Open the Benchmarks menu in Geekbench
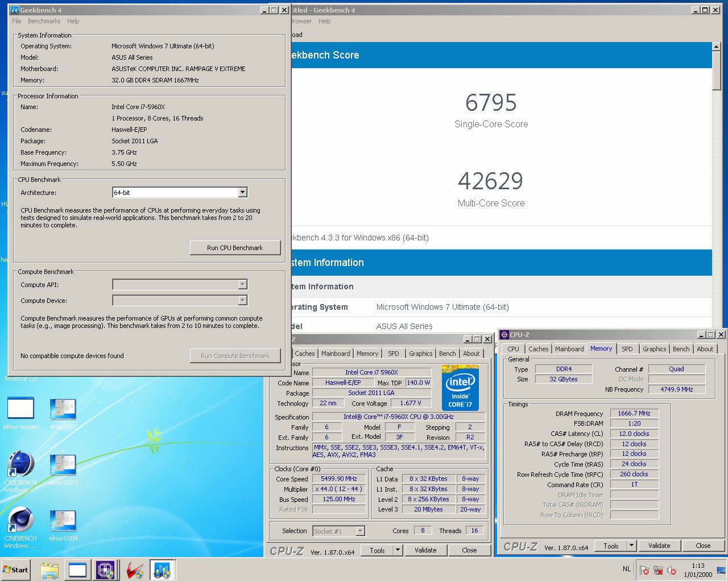728x582 pixels. (44, 21)
